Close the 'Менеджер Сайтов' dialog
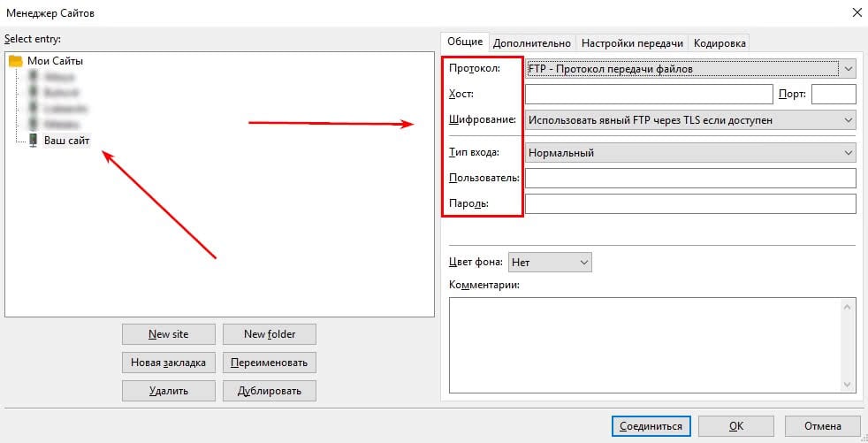 (x=857, y=12)
